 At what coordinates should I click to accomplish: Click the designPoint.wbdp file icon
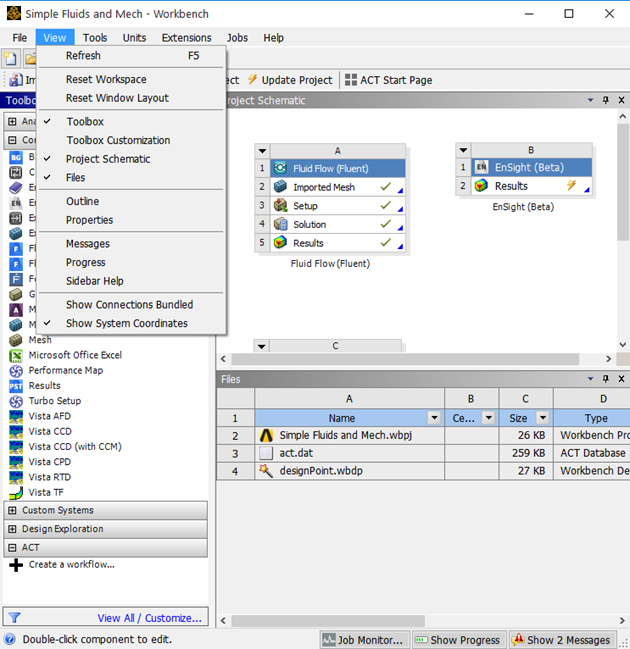point(266,471)
